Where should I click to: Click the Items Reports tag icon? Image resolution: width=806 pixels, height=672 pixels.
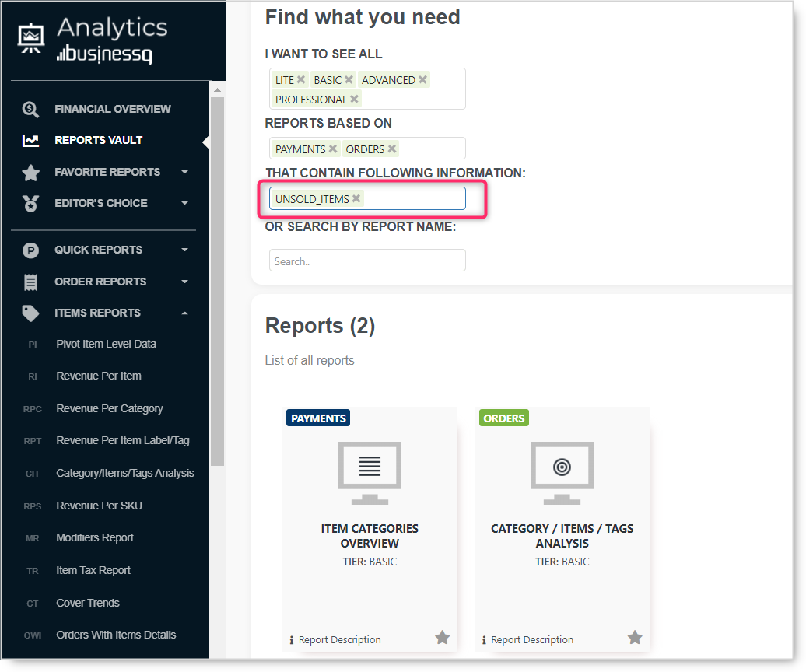(x=30, y=313)
